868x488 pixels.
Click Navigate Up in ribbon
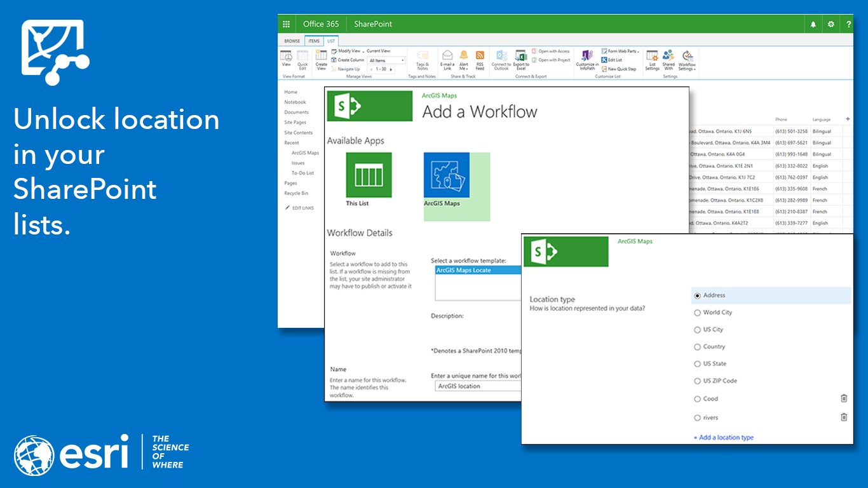[346, 69]
